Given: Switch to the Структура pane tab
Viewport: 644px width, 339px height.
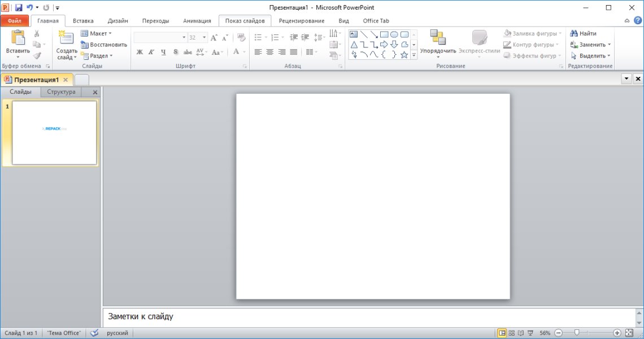Looking at the screenshot, I should (x=61, y=92).
